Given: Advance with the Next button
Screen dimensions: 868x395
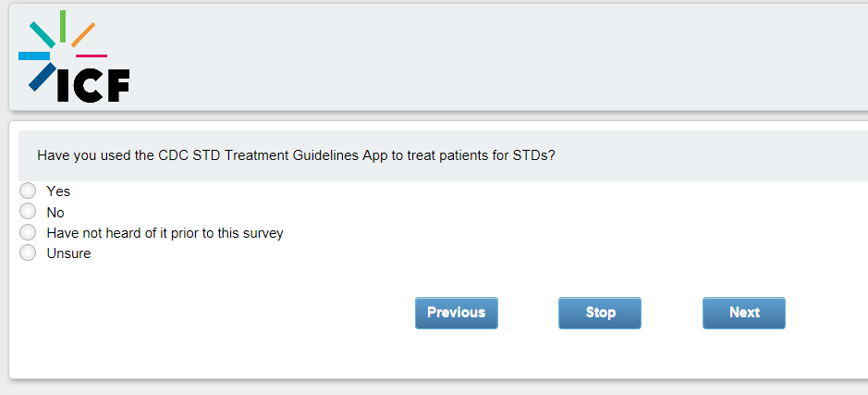Looking at the screenshot, I should point(743,313).
